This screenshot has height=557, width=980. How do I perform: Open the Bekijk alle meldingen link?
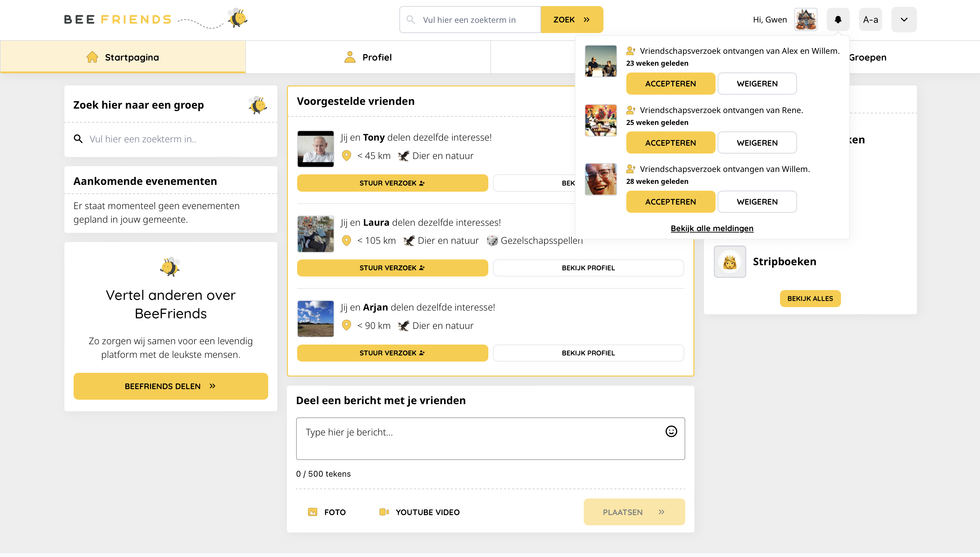[x=711, y=228]
